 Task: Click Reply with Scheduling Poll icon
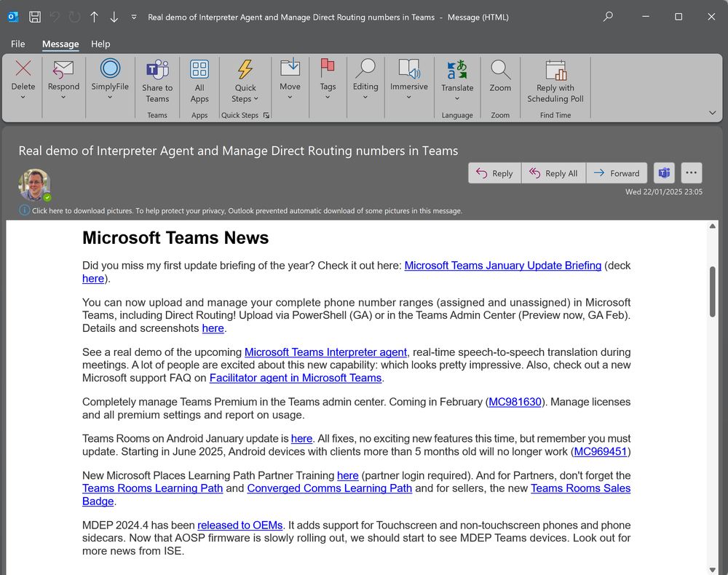pos(555,70)
